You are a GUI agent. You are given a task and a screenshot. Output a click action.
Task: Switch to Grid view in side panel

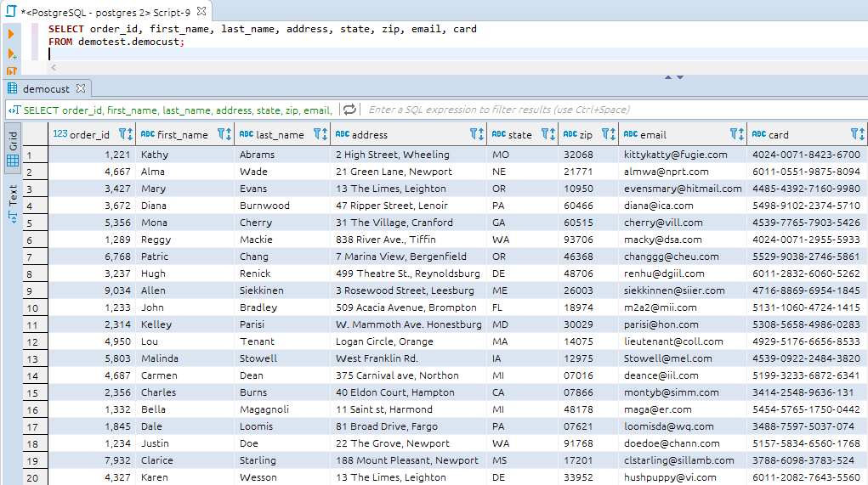12,149
